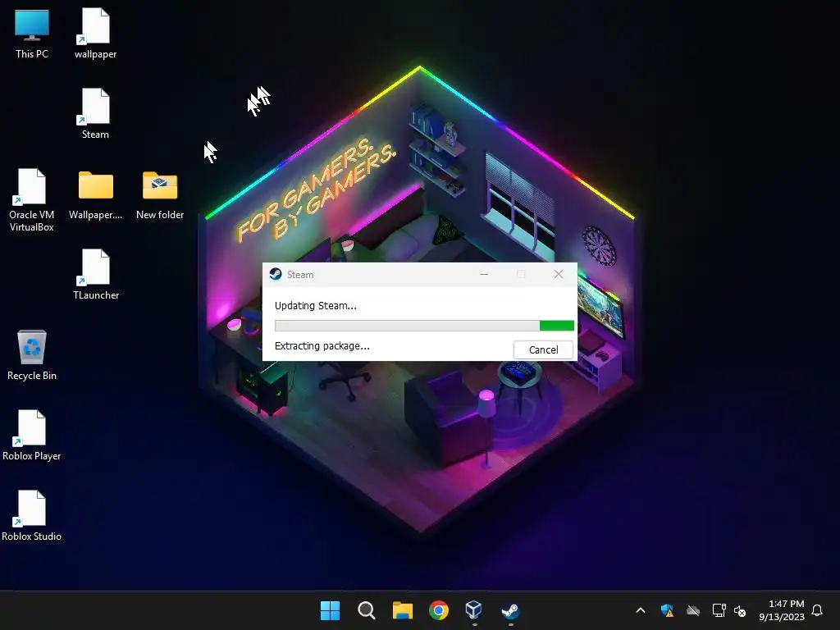840x630 pixels.
Task: Select the New folder icon
Action: tap(160, 195)
